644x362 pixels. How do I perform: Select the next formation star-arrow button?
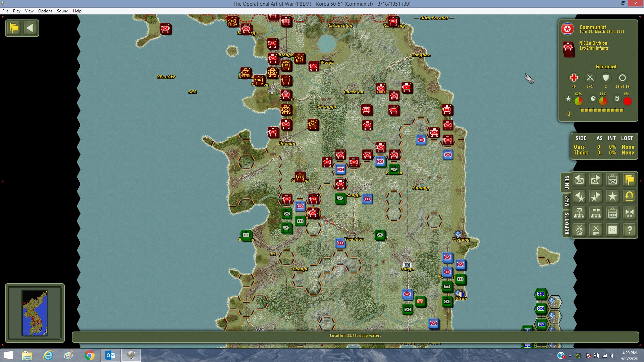point(596,197)
